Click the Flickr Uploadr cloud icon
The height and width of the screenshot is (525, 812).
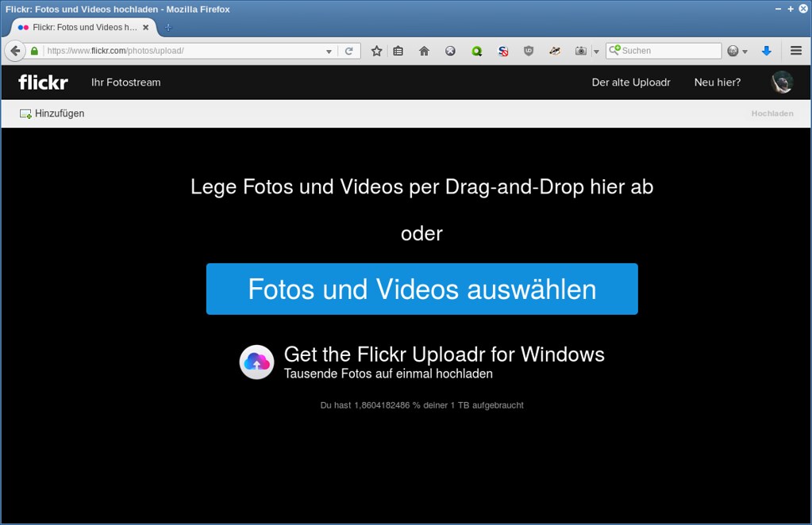point(256,362)
